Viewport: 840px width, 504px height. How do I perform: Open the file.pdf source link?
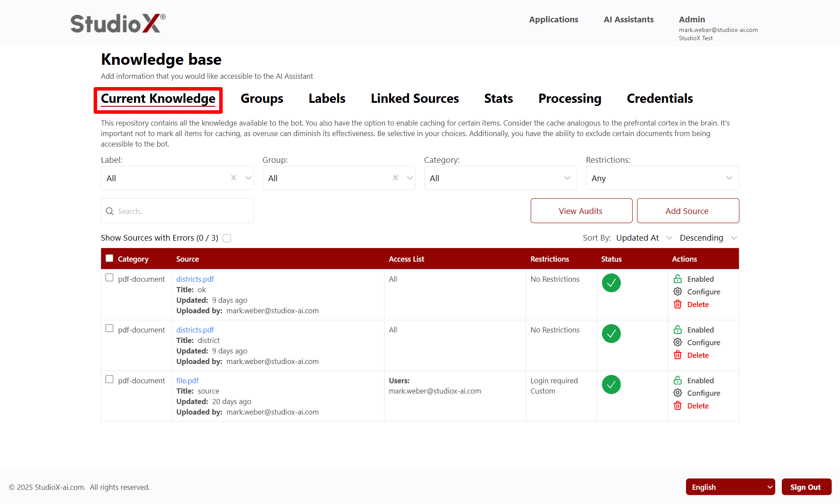click(x=187, y=380)
